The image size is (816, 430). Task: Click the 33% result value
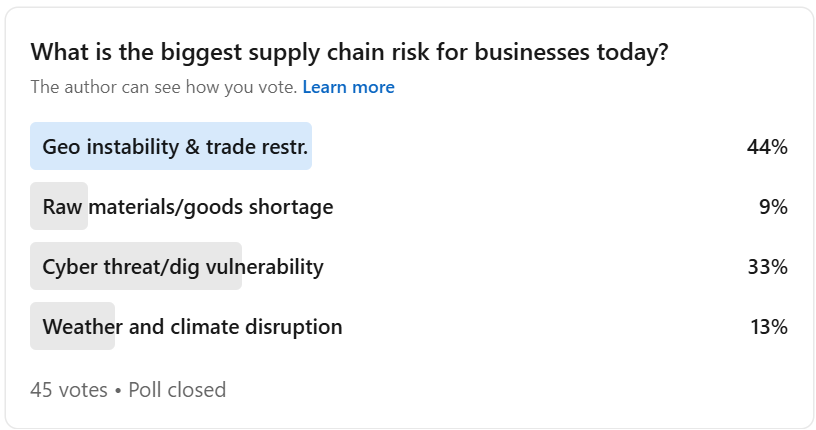[767, 267]
